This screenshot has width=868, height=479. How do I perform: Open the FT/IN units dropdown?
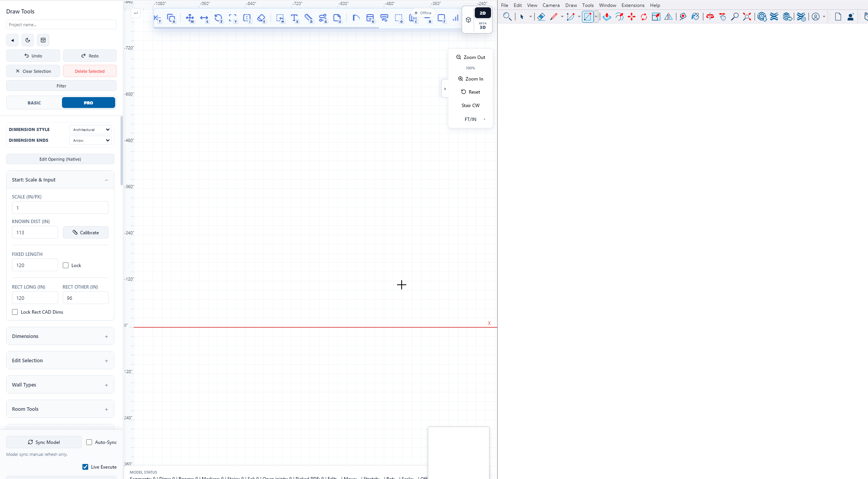click(x=471, y=119)
